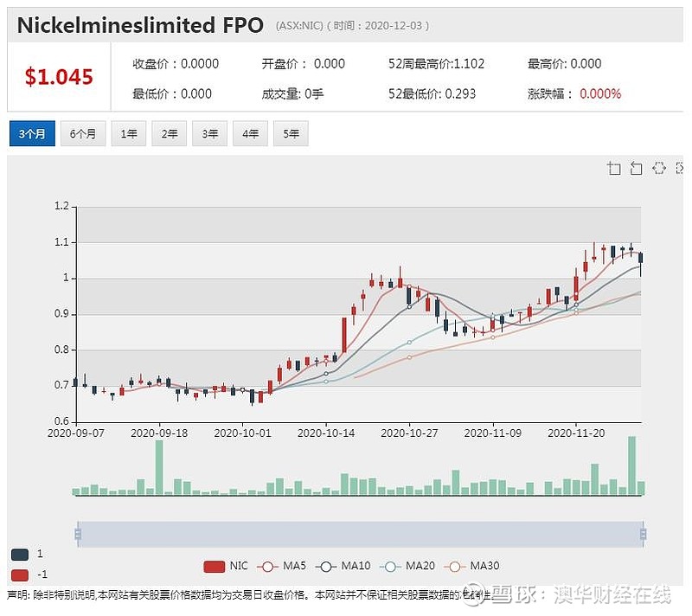Click the reset zoom icon above the chart

pyautogui.click(x=635, y=169)
